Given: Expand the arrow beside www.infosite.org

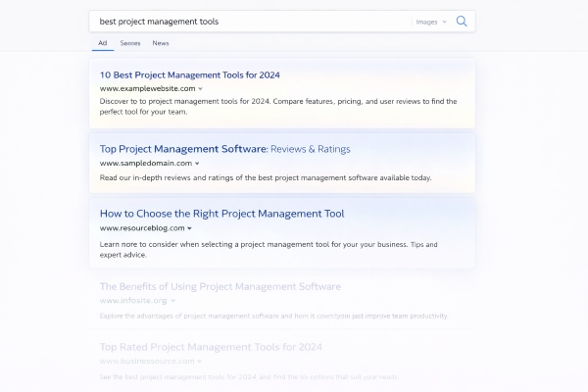Looking at the screenshot, I should click(173, 301).
